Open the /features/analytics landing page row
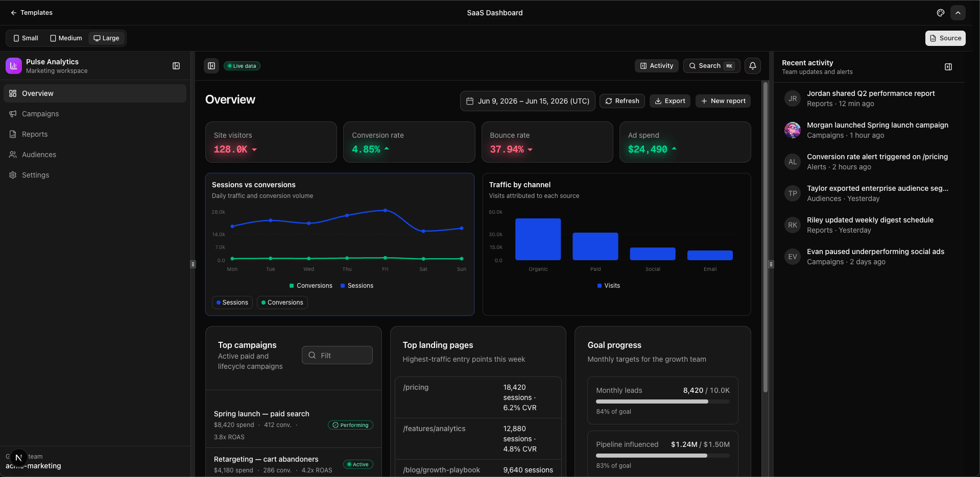Viewport: 980px width, 477px height. pyautogui.click(x=478, y=439)
